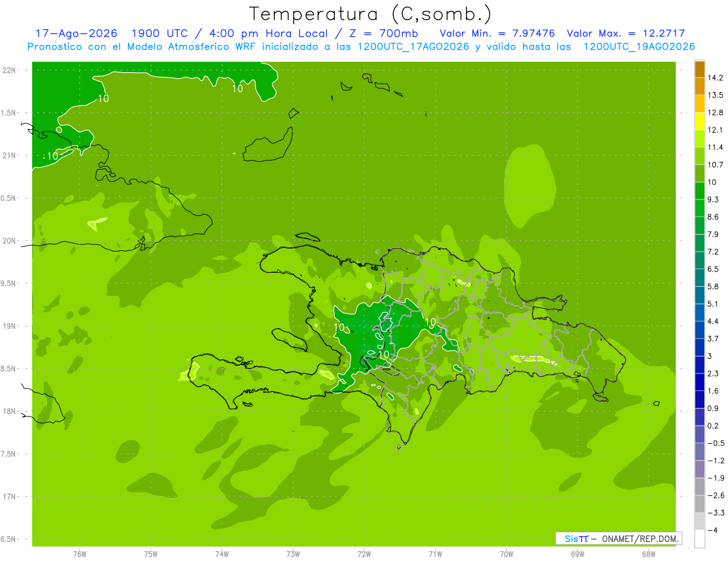This screenshot has height=562, width=728.
Task: Click the "12.1" color bar label
Action: pyautogui.click(x=715, y=130)
